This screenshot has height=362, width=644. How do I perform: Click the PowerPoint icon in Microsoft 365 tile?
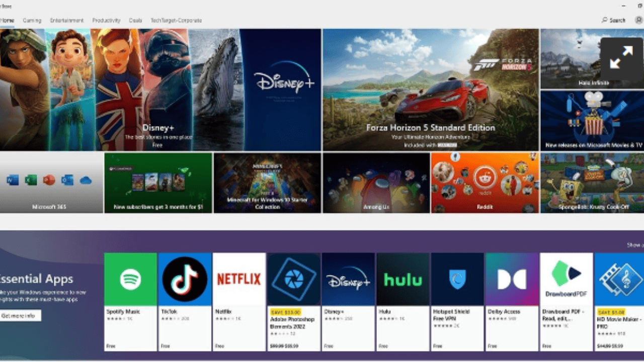coord(49,180)
